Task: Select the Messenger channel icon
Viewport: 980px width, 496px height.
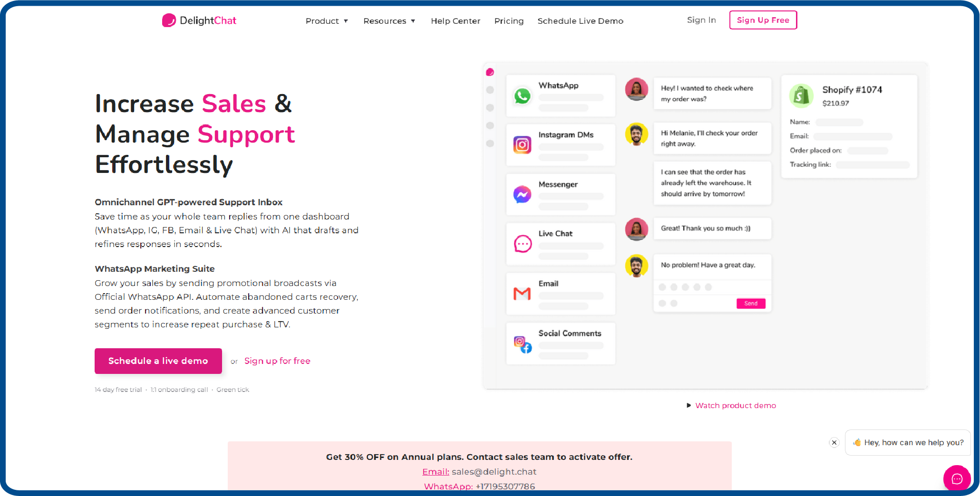Action: [522, 194]
